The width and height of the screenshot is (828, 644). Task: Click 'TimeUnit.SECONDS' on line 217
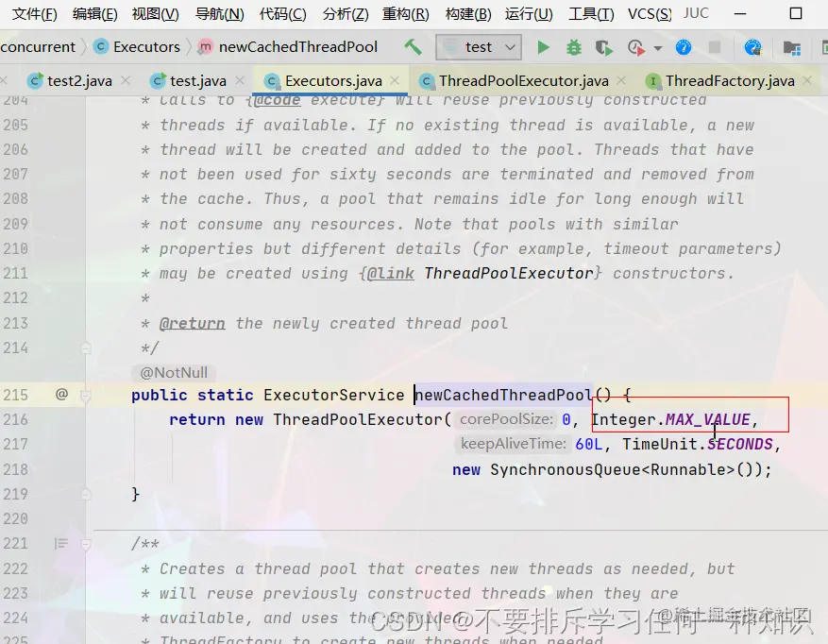tap(698, 445)
